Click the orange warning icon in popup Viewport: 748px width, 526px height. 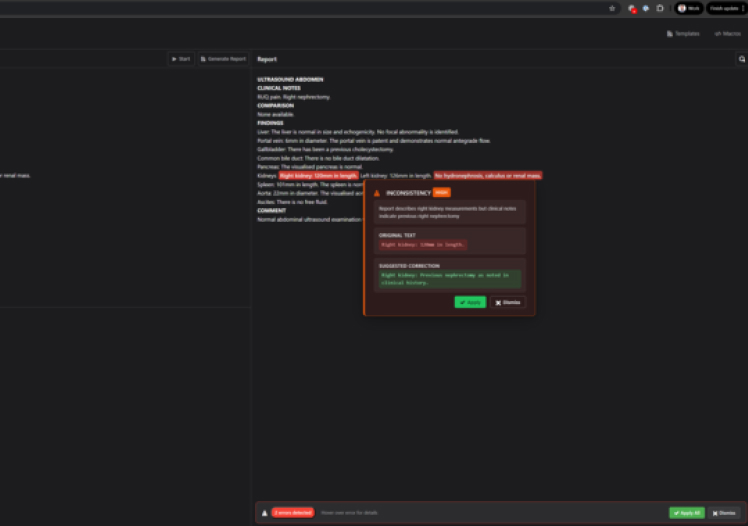(x=377, y=192)
